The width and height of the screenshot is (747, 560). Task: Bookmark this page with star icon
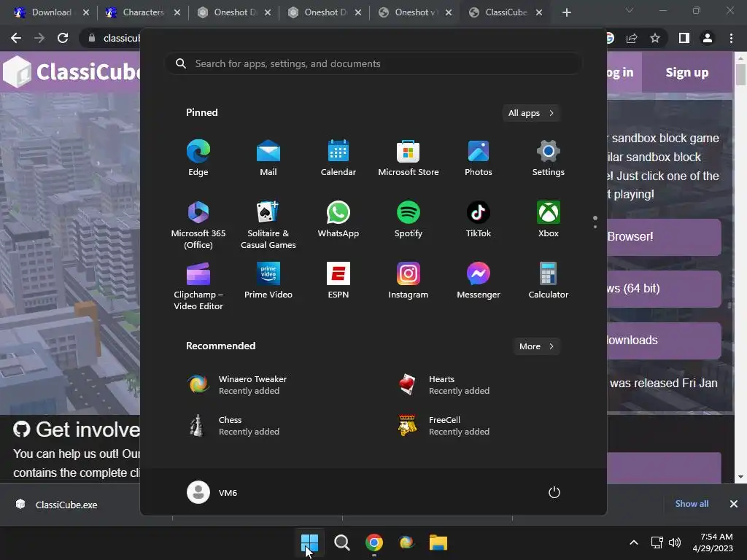tap(655, 38)
